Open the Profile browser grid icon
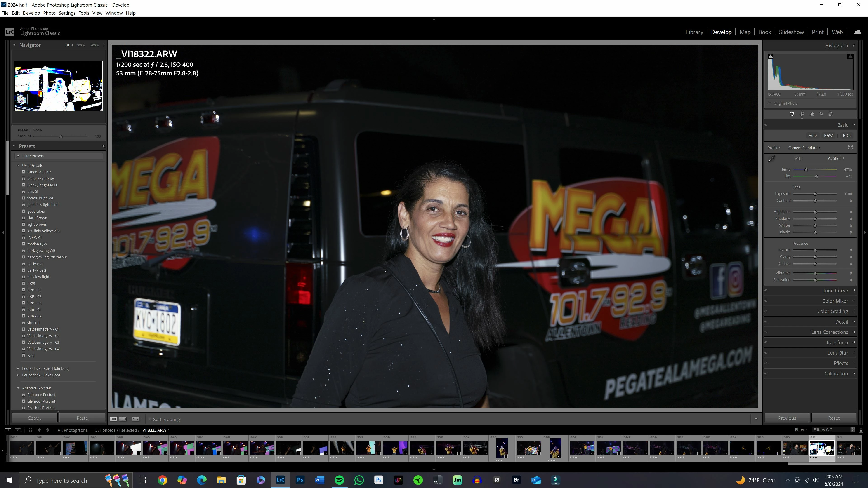Screen dimensions: 868x488 pyautogui.click(x=850, y=147)
